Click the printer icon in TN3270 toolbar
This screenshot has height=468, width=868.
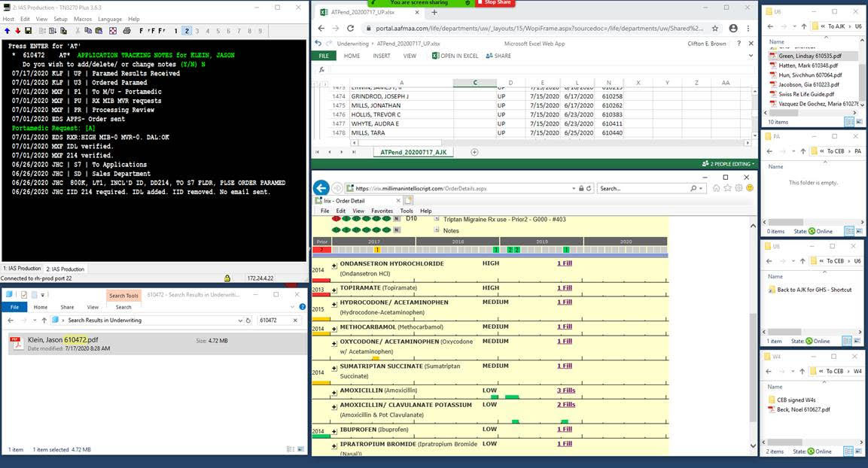(126, 31)
